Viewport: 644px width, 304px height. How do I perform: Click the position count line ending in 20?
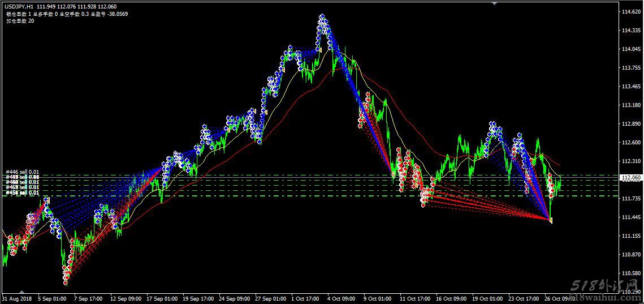coord(20,20)
